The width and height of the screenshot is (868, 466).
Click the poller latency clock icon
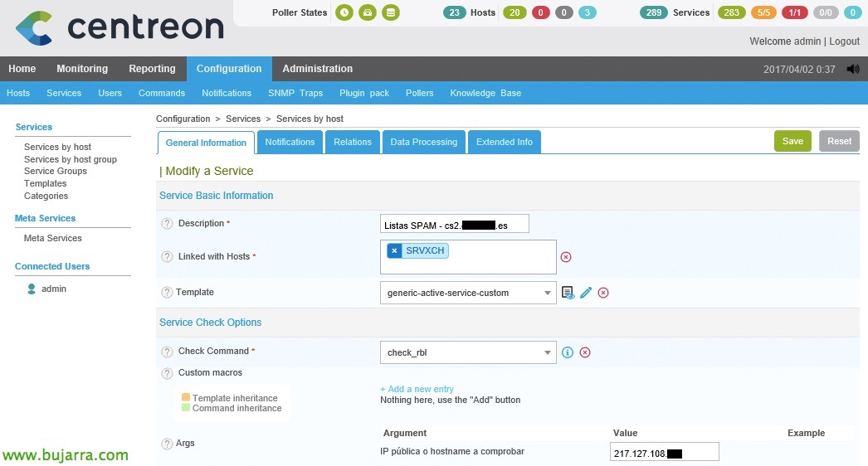coord(344,12)
